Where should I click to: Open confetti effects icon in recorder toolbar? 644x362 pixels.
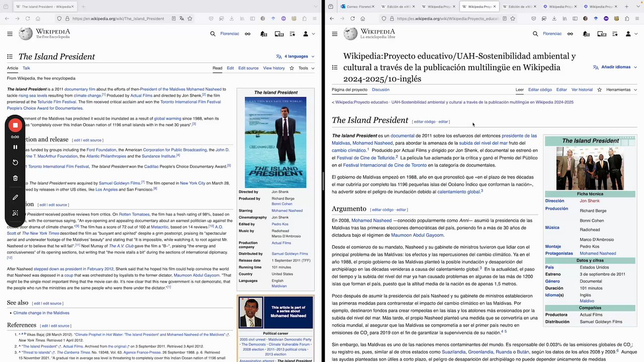coord(15,213)
